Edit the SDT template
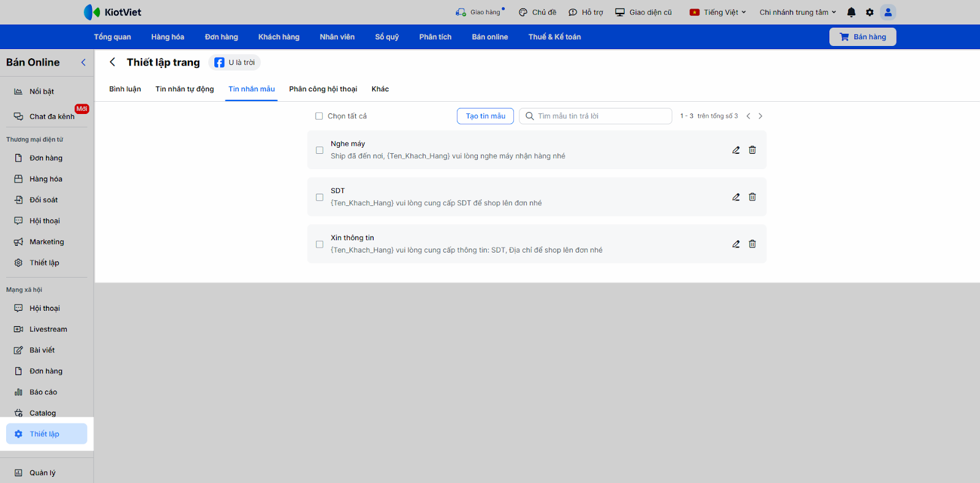 point(736,197)
